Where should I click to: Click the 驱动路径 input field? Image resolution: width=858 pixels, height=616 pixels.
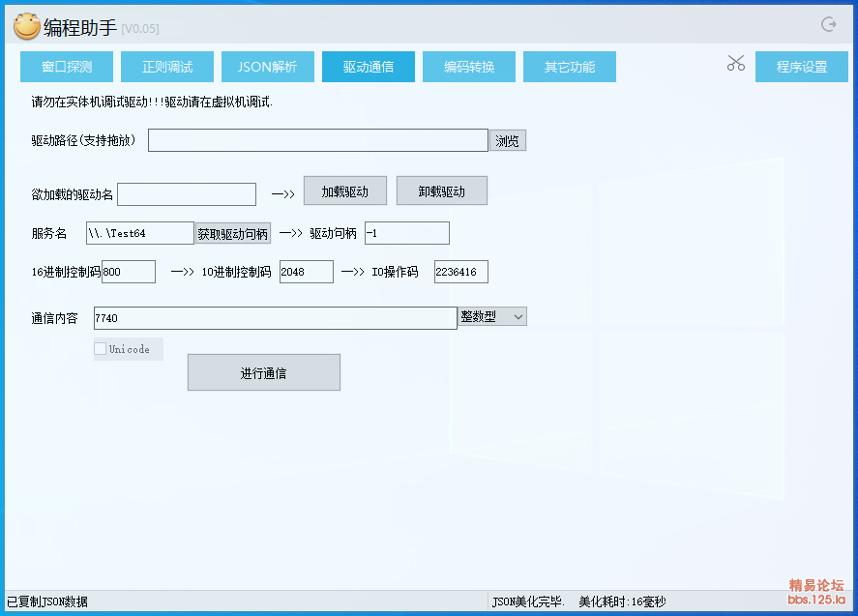(317, 140)
